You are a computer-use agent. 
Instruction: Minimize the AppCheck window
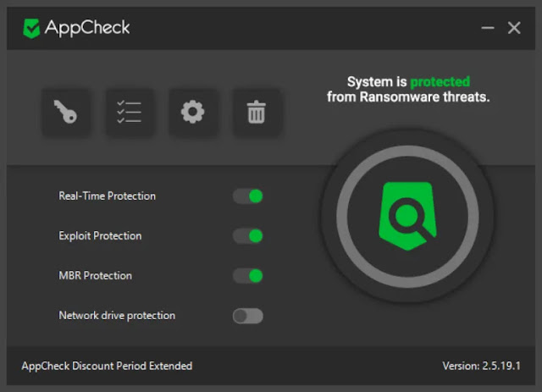coord(488,28)
